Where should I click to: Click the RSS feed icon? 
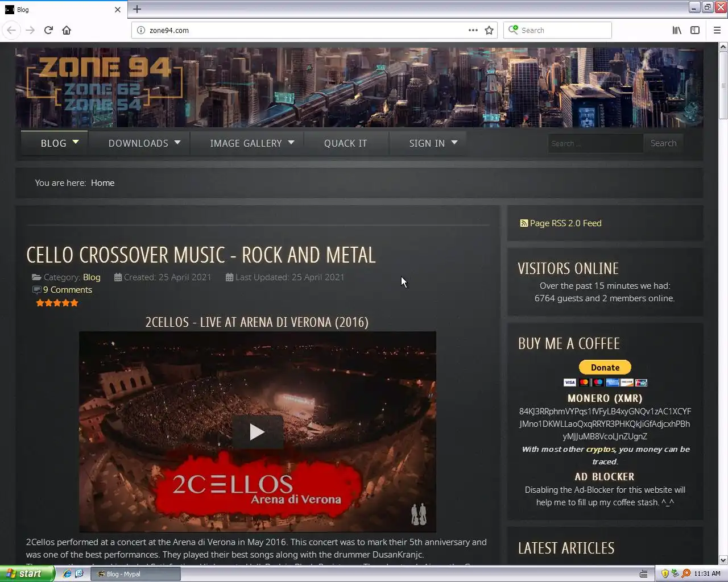(524, 223)
